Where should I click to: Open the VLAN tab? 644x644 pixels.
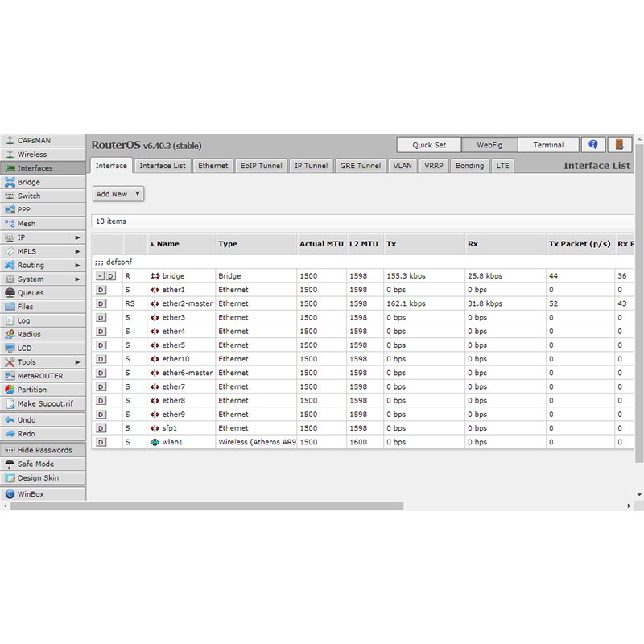(402, 166)
